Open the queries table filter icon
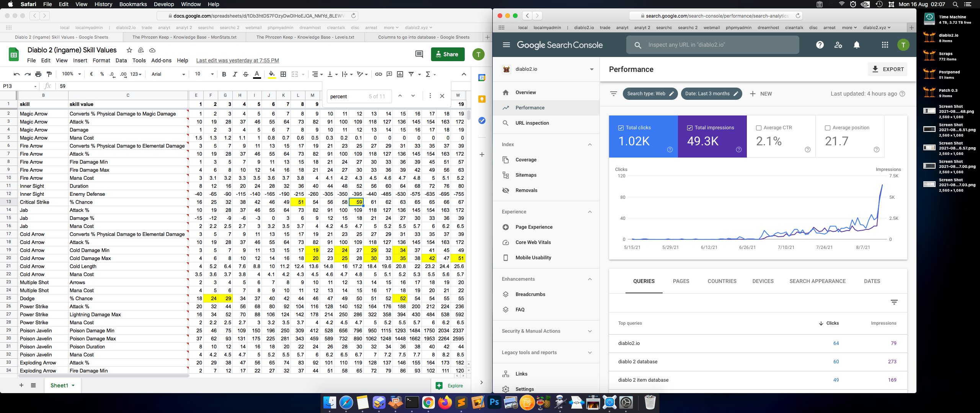 pyautogui.click(x=894, y=302)
